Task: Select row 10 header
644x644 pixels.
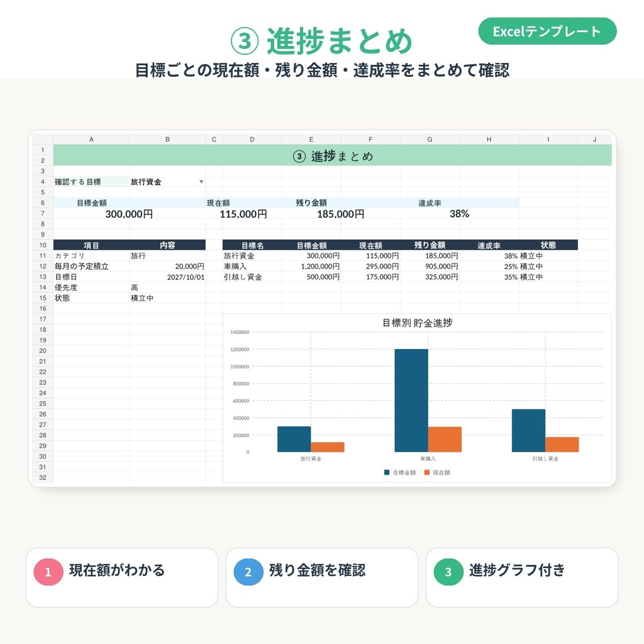Action: tap(43, 245)
